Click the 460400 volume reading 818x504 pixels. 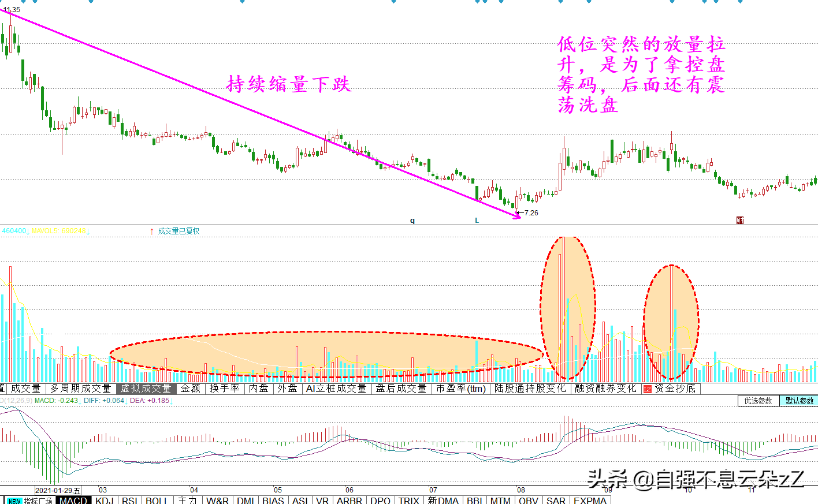(x=14, y=231)
